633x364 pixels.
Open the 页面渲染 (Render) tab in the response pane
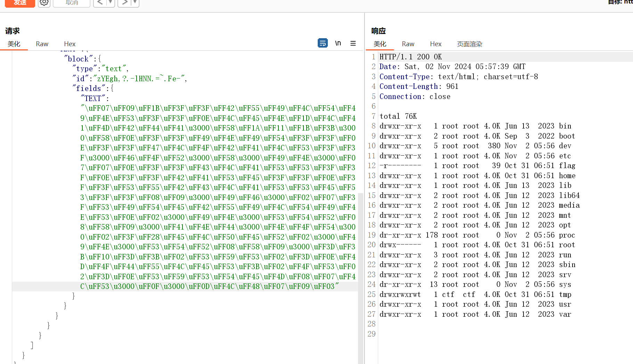(470, 44)
